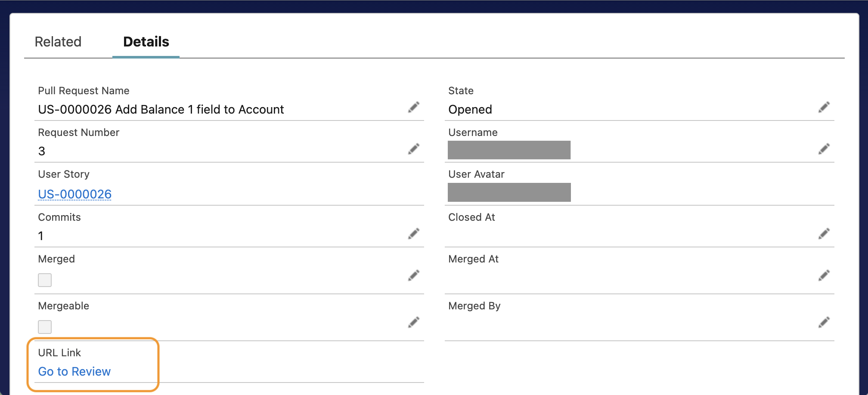Click the pencil icon for Merged At
Viewport: 868px width, 395px height.
(x=824, y=275)
